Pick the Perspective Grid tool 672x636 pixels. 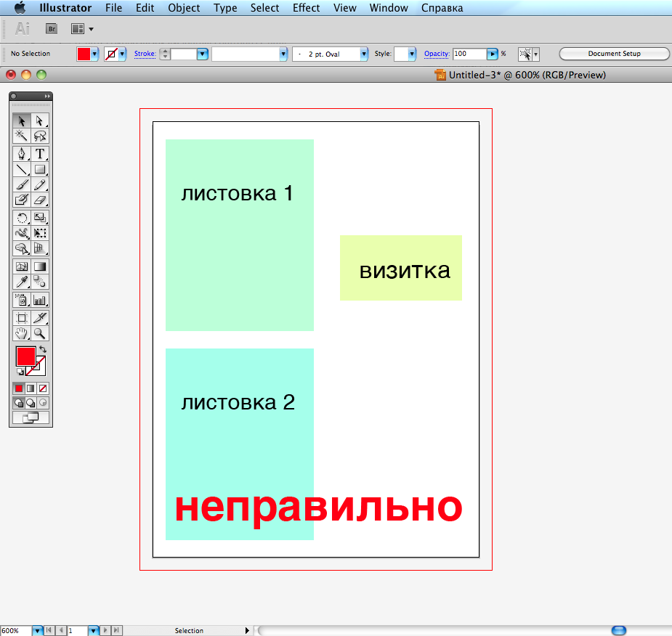coord(40,248)
